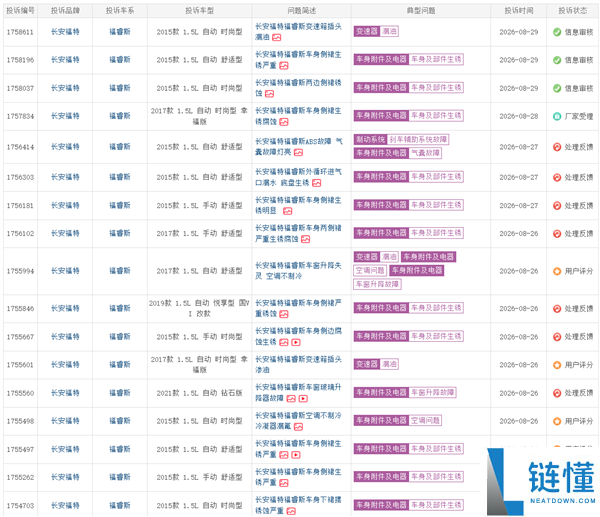600x517 pixels.
Task: Open image icon in complaint 1758196 description
Action: (x=284, y=66)
